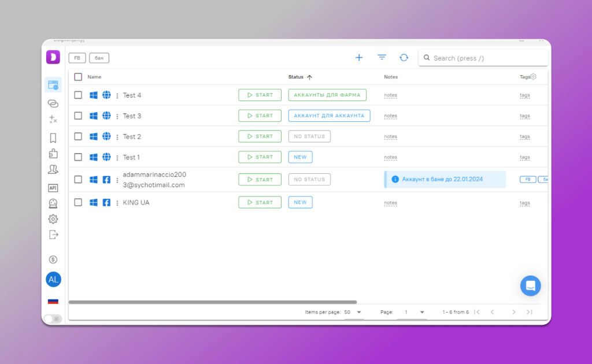Open the kebab menu next to Test 1

coord(116,157)
